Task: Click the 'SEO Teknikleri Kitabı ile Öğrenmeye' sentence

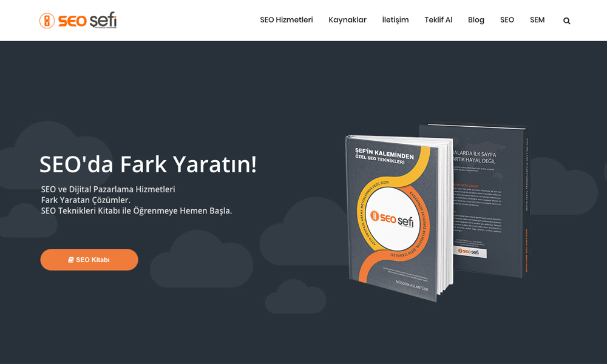Action: coord(136,211)
